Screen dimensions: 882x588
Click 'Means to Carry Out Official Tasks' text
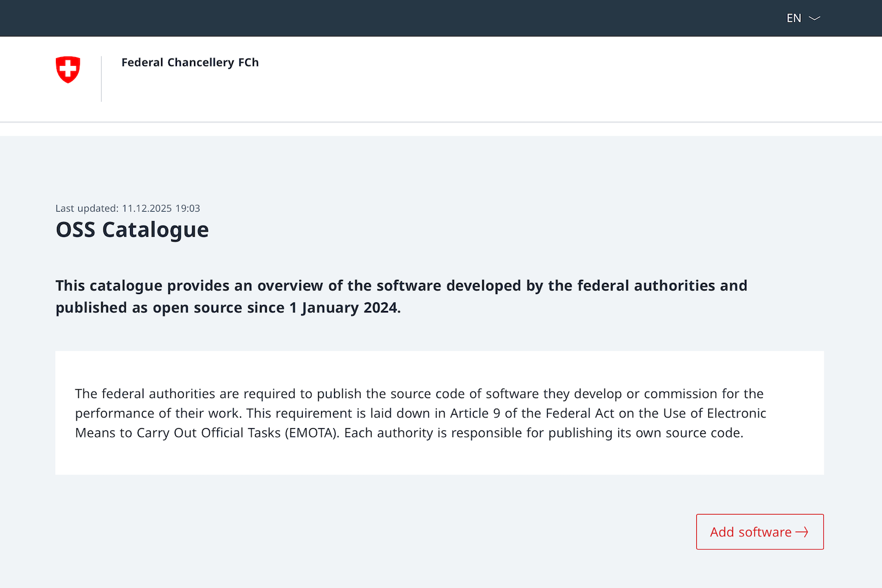click(178, 433)
